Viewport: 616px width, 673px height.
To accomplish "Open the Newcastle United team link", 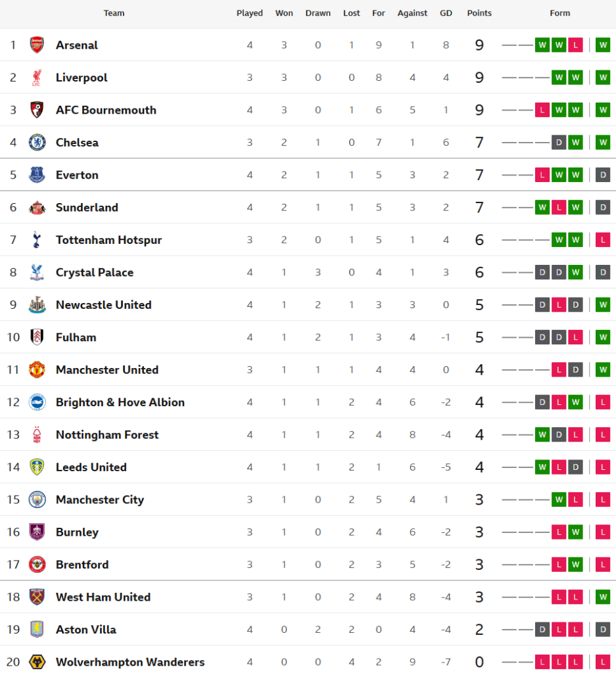I will [x=103, y=305].
